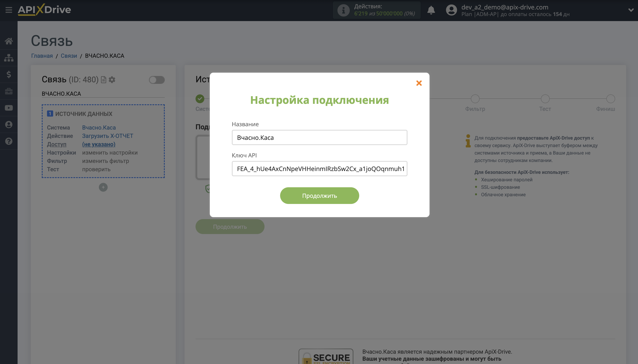Open the Connections hierarchy icon in sidebar
638x364 pixels.
9,58
